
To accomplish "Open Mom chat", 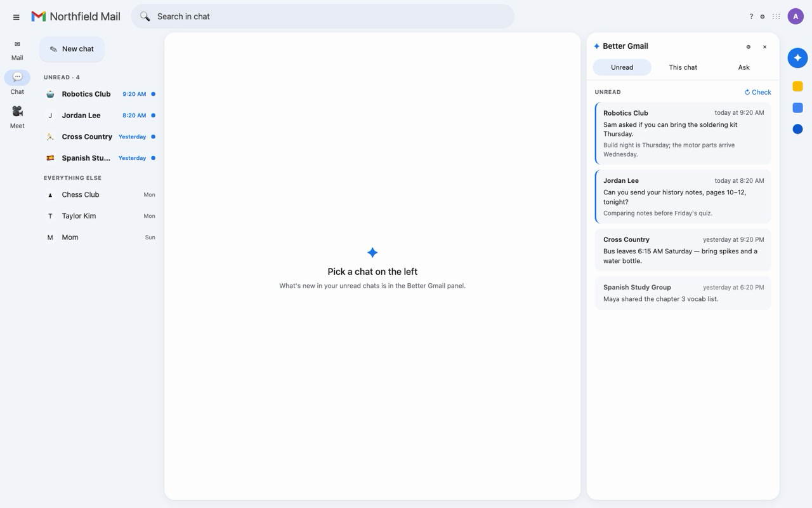I will 100,237.
